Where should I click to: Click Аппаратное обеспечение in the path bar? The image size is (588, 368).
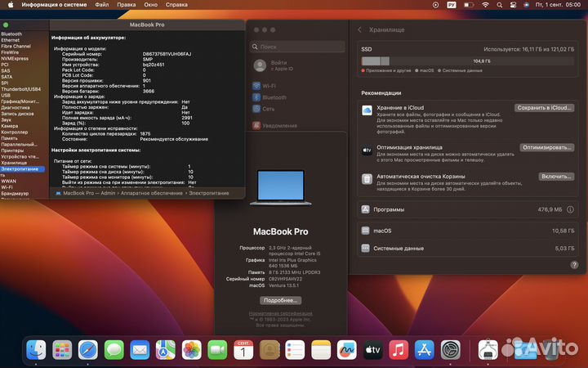click(152, 193)
